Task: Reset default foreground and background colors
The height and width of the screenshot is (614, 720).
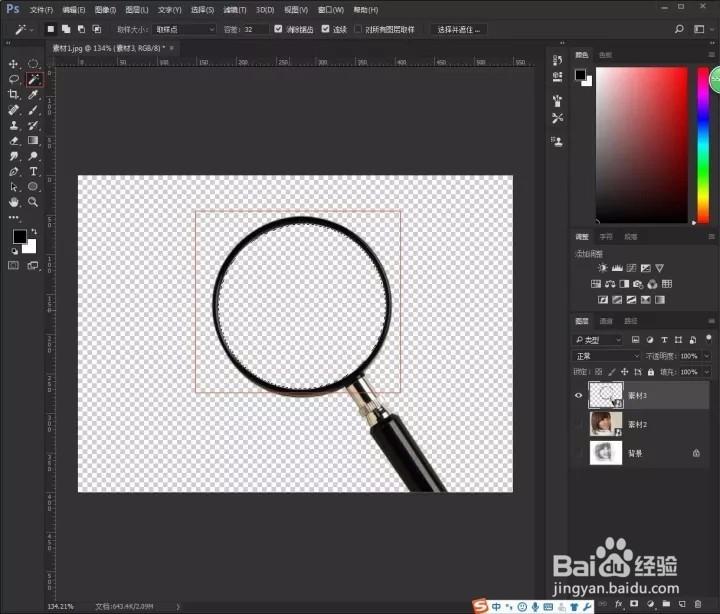Action: pos(15,251)
